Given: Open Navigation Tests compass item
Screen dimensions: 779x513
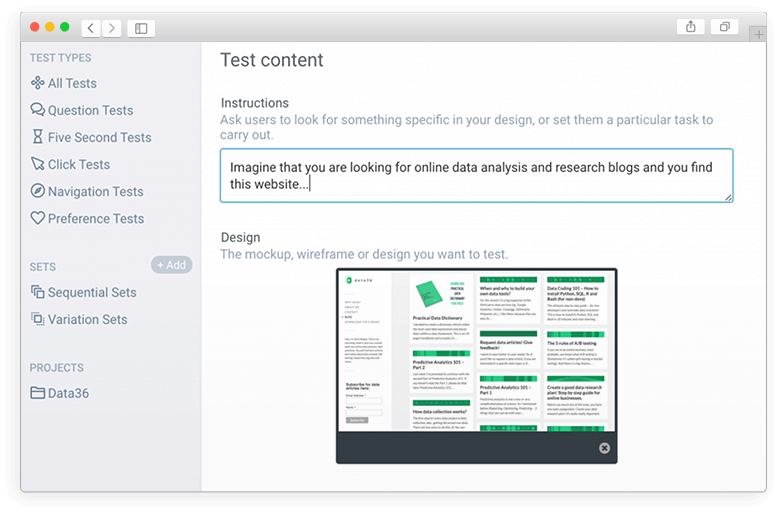Looking at the screenshot, I should [x=87, y=191].
